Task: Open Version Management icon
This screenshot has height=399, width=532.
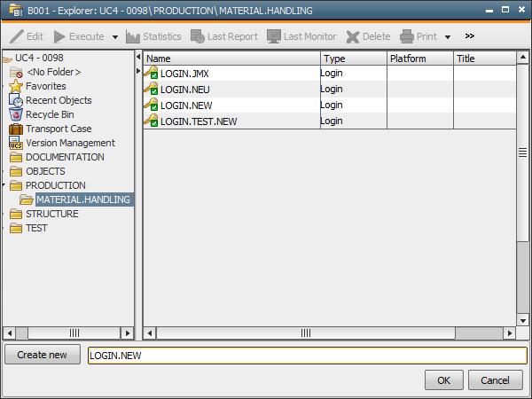Action: pyautogui.click(x=16, y=143)
